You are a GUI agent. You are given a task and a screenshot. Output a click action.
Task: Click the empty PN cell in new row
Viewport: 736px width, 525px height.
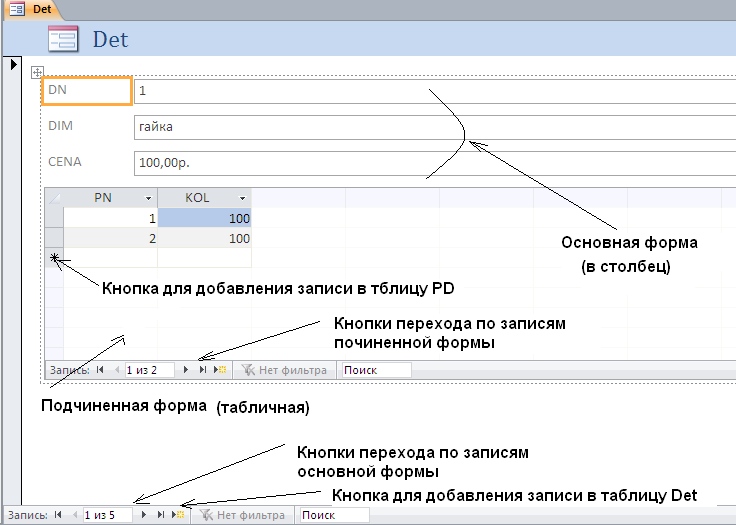click(x=110, y=258)
